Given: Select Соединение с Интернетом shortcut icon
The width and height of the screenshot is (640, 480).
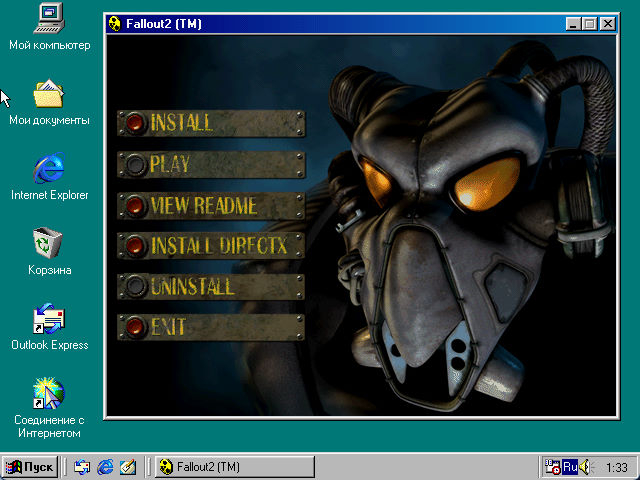Looking at the screenshot, I should (x=49, y=408).
